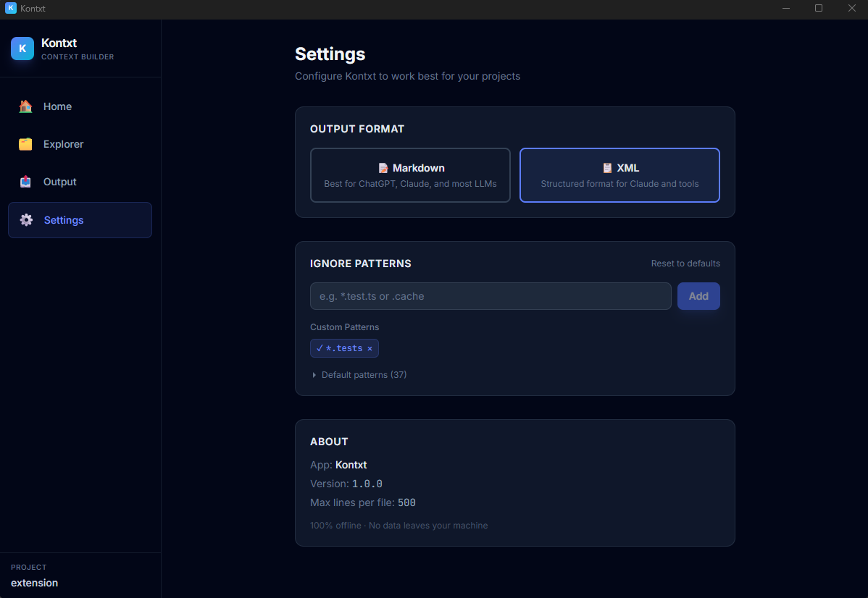This screenshot has width=868, height=598.
Task: Click the Settings gear icon
Action: (26, 219)
